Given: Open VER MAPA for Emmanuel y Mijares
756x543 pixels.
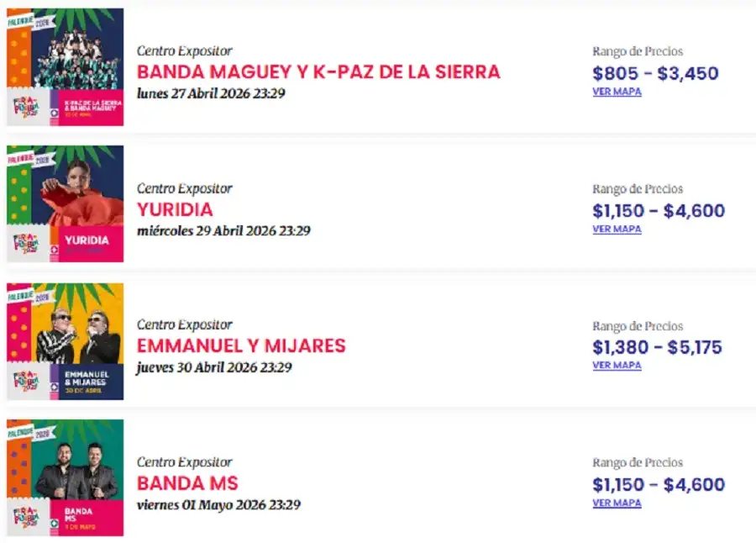Looking at the screenshot, I should [617, 366].
